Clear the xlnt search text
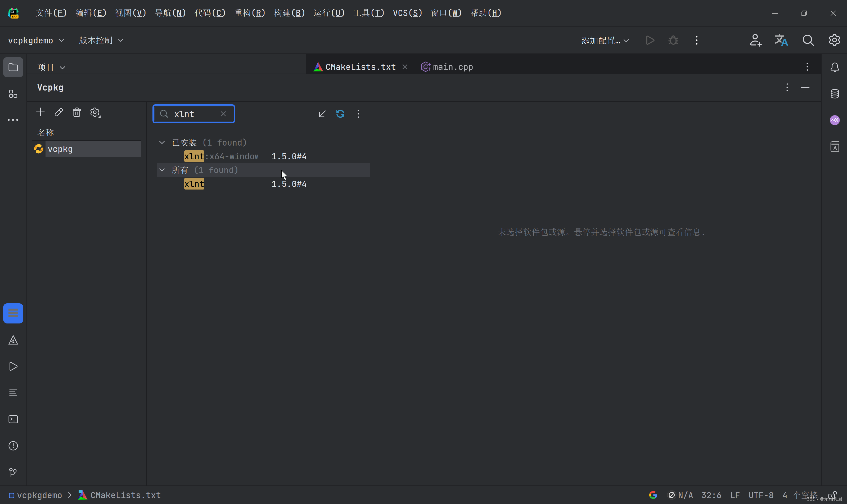Image resolution: width=847 pixels, height=504 pixels. (x=223, y=114)
